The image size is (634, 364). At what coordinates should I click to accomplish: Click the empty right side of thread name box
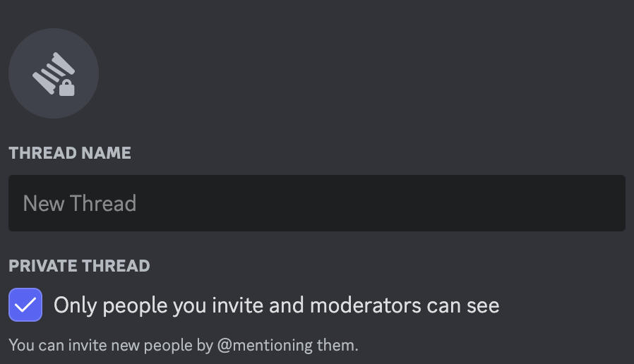click(445, 203)
